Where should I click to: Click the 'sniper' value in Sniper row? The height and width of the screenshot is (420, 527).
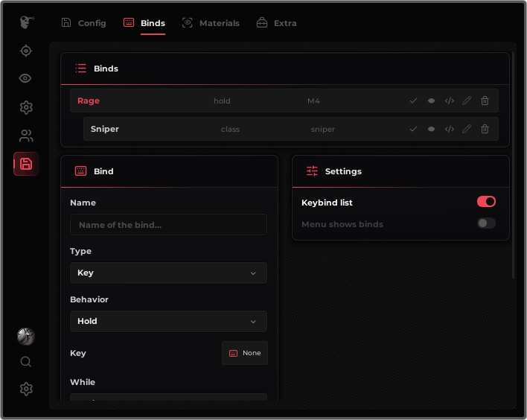click(x=322, y=130)
